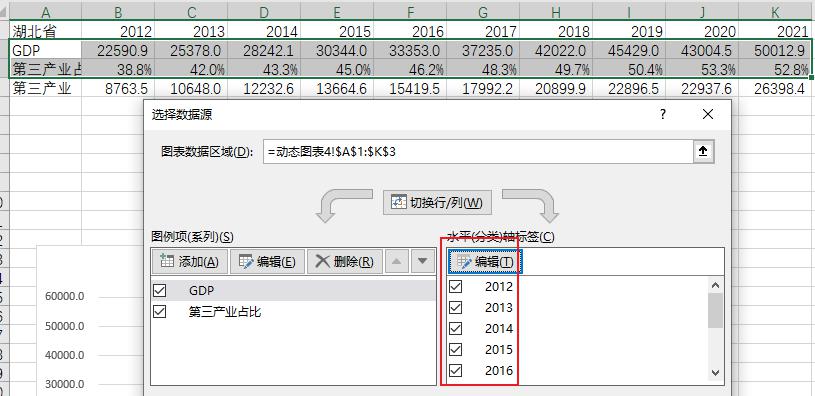Viewport: 815px width, 396px height.
Task: Click the chart data range input field
Action: (x=478, y=151)
